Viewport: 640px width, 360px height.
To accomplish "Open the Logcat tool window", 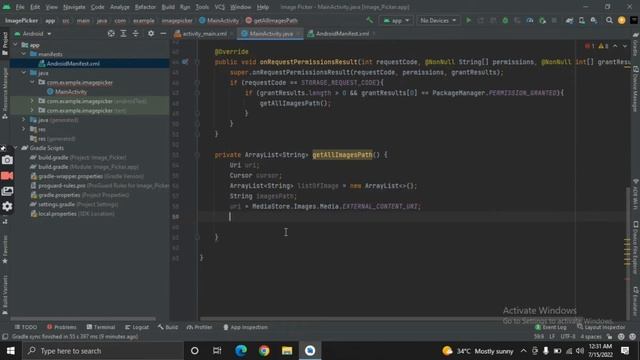I will 137,327.
